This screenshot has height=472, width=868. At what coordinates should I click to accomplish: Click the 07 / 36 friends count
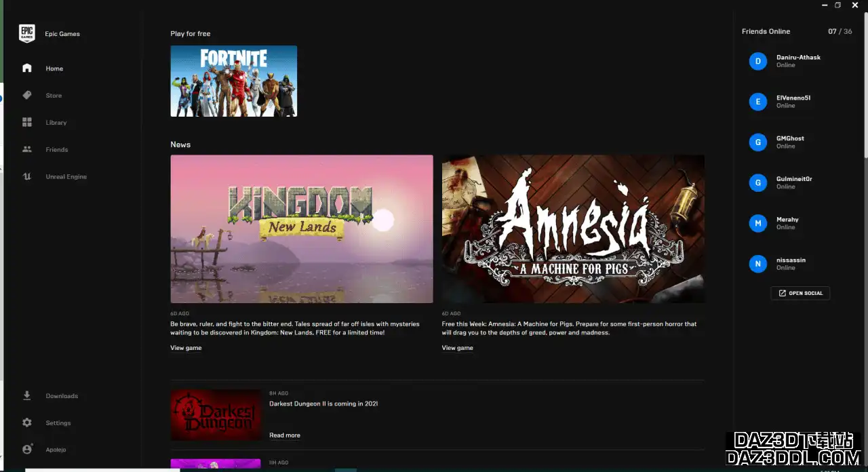tap(840, 31)
